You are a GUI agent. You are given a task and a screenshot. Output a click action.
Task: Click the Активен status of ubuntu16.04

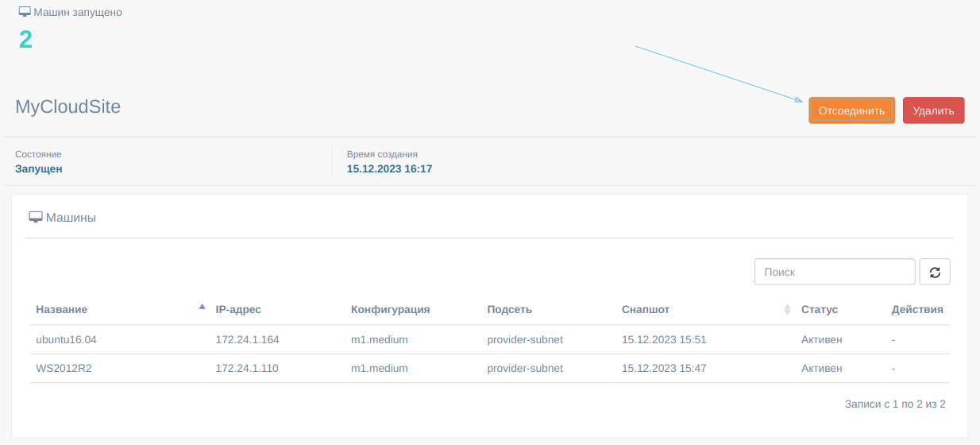822,339
